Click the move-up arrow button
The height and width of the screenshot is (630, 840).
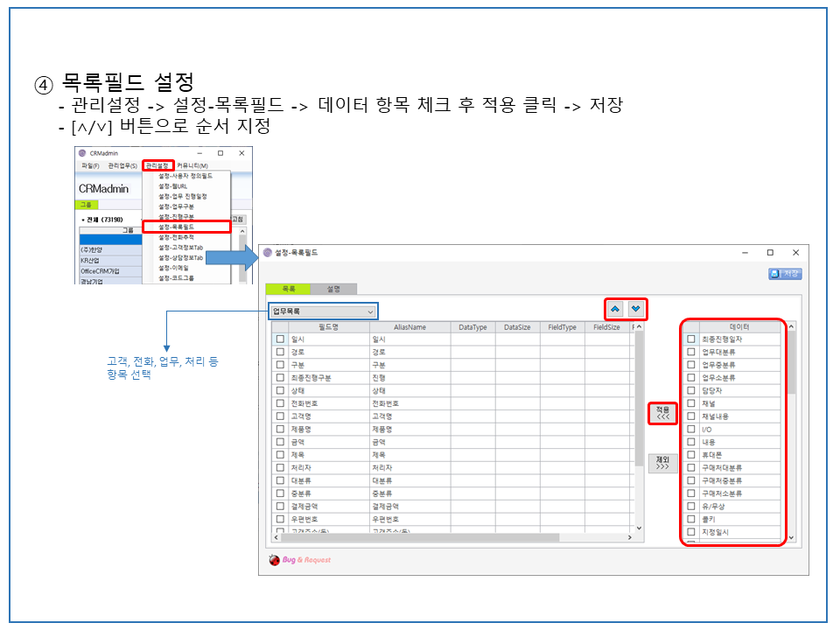(615, 309)
